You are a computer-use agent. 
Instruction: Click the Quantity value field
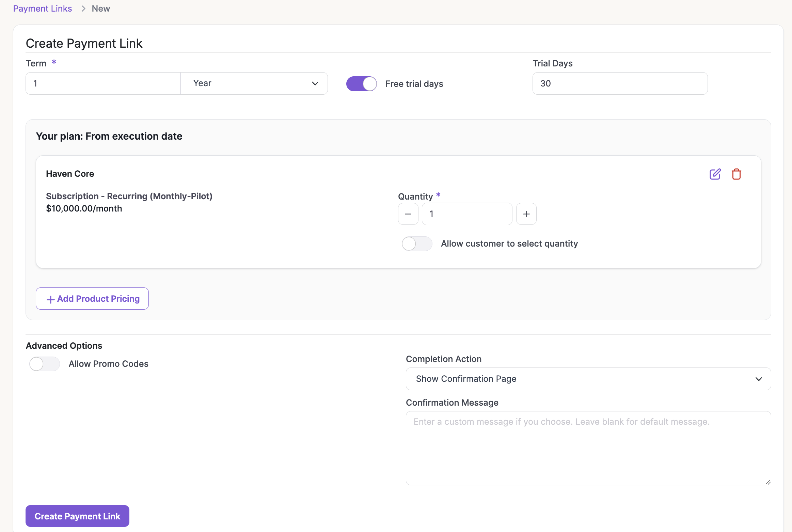coord(466,214)
